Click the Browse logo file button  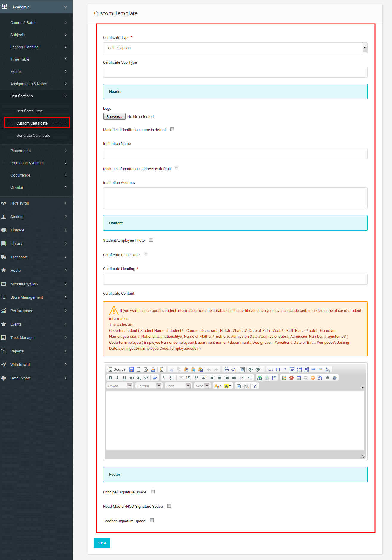click(114, 116)
